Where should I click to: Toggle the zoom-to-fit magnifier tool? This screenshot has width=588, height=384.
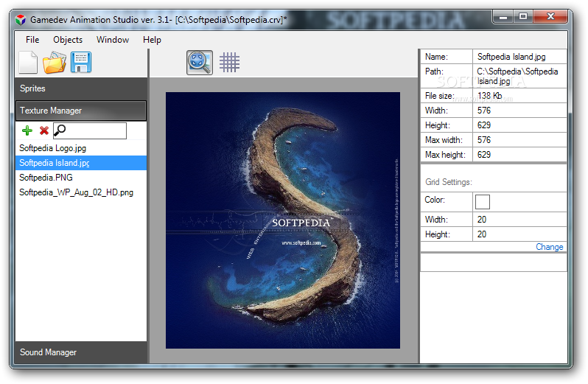[x=200, y=62]
